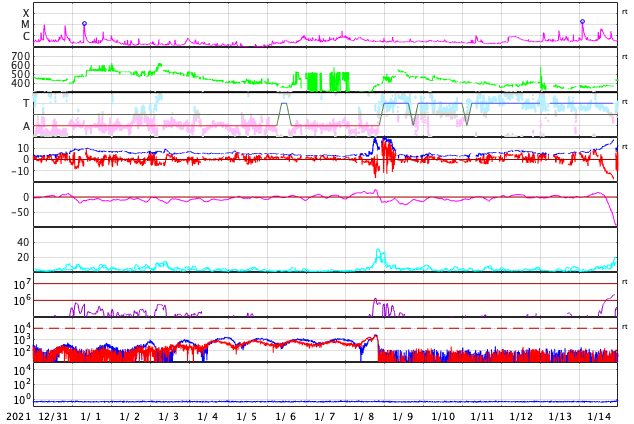634x424 pixels.
Task: Click the 2021 year label
Action: pos(19,417)
